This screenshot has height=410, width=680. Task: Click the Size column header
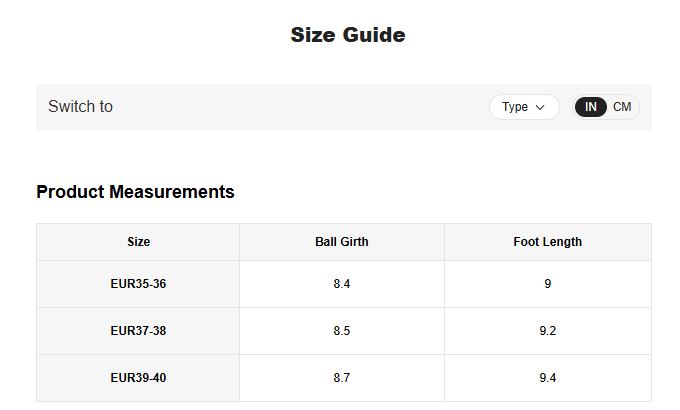(x=138, y=242)
